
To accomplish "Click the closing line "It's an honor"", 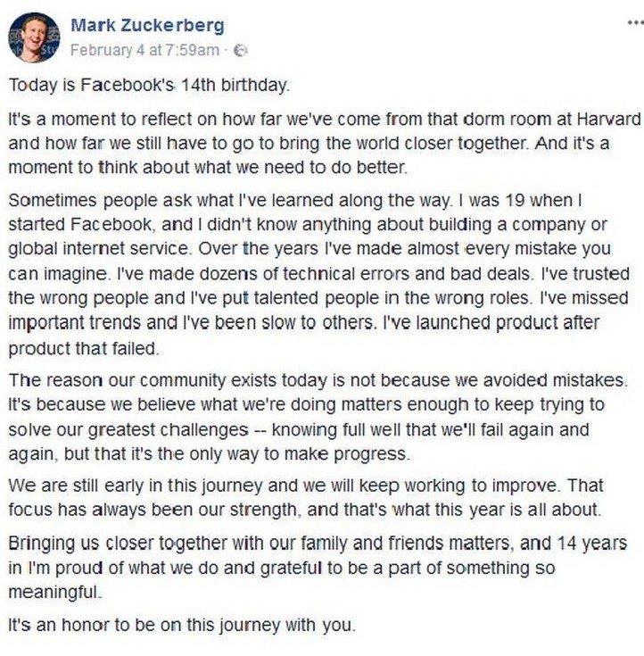I will coord(181,626).
